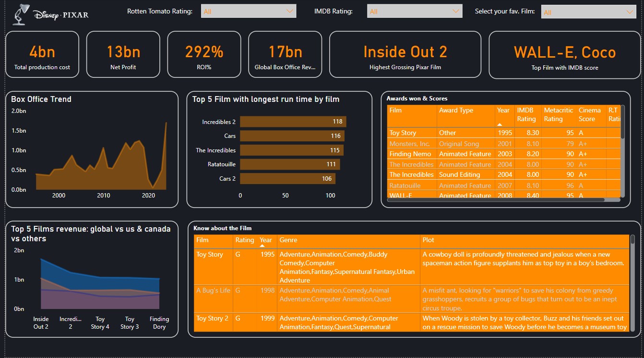
Task: Click the 1999 year cell
Action: (267, 318)
